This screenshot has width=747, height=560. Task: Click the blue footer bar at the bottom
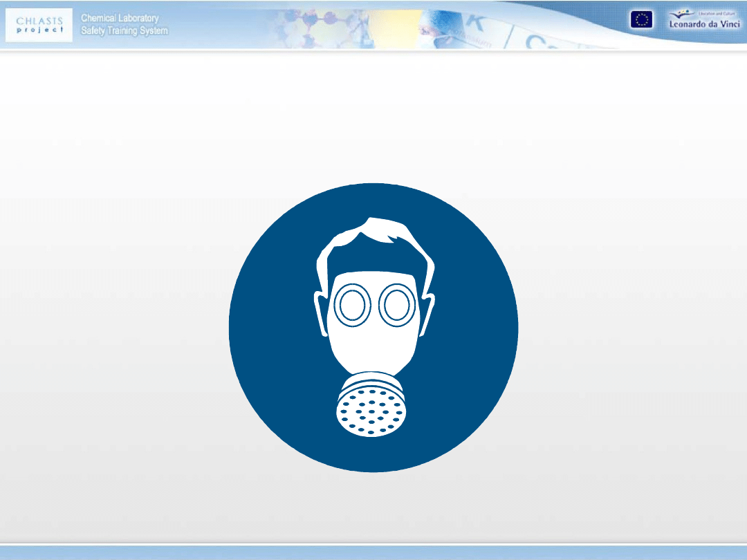[x=373, y=552]
